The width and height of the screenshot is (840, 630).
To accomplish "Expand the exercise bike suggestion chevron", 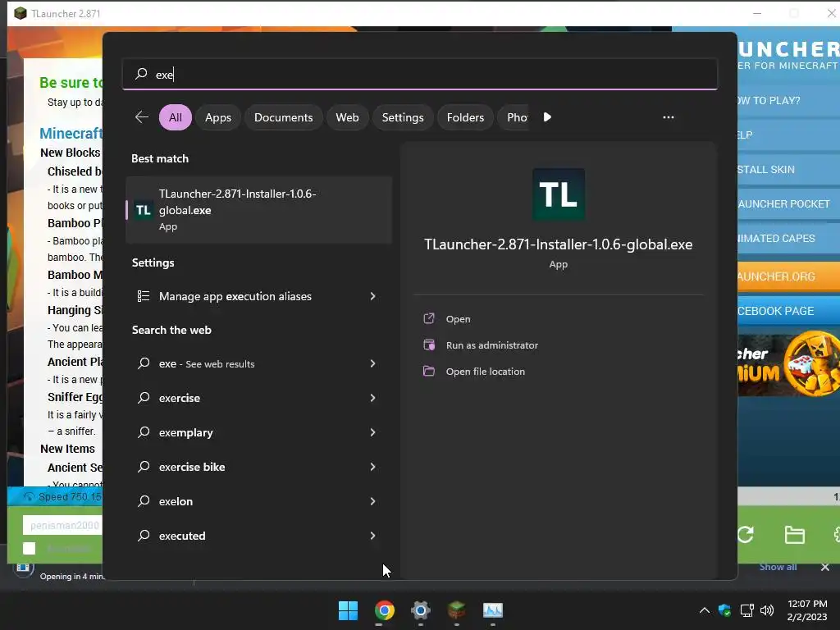I will coord(373,467).
